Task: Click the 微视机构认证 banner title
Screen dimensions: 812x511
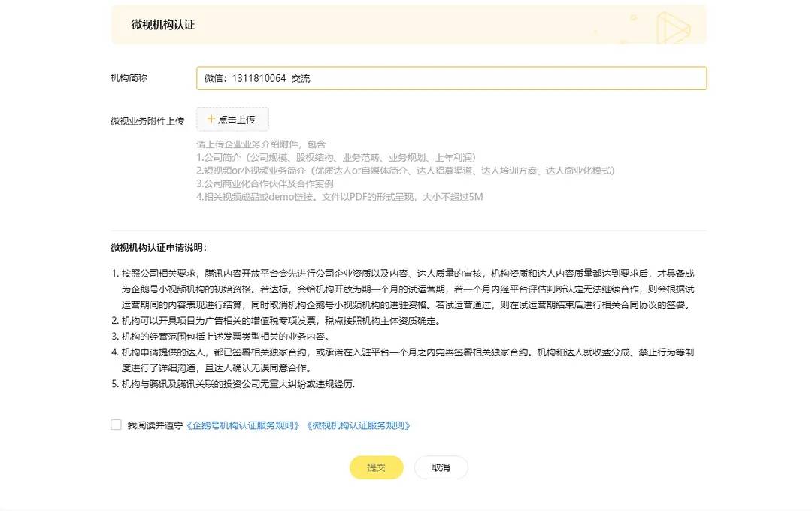Action: [163, 25]
